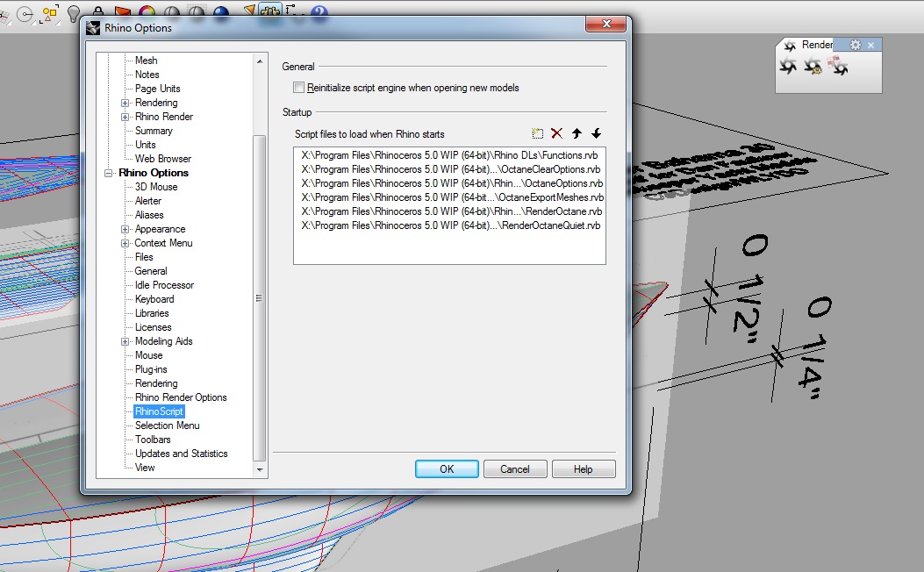Select Idle Processor in options tree
This screenshot has height=572, width=924.
(x=164, y=285)
